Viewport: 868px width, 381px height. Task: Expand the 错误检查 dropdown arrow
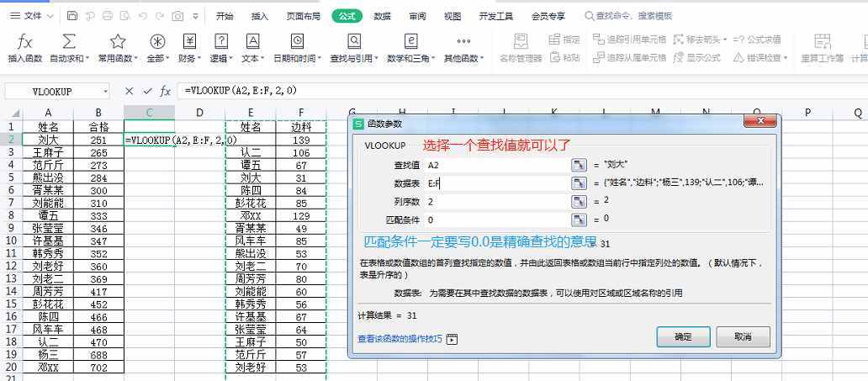pyautogui.click(x=785, y=58)
